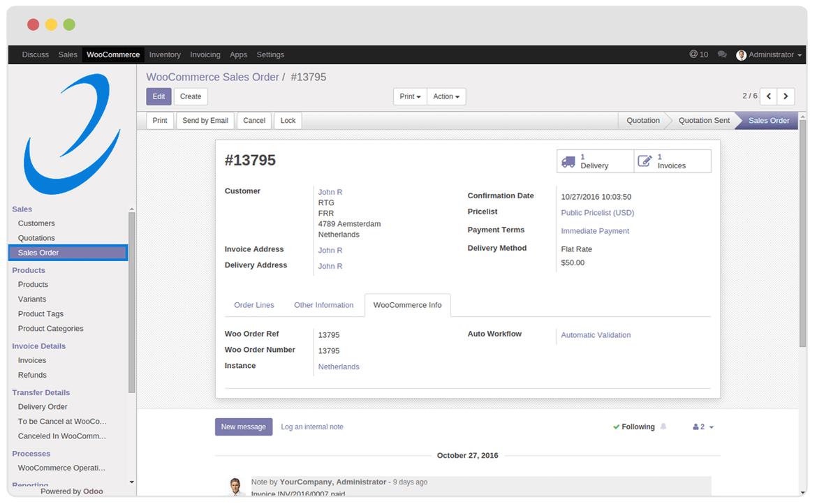
Task: Open the Settings menu
Action: (270, 54)
